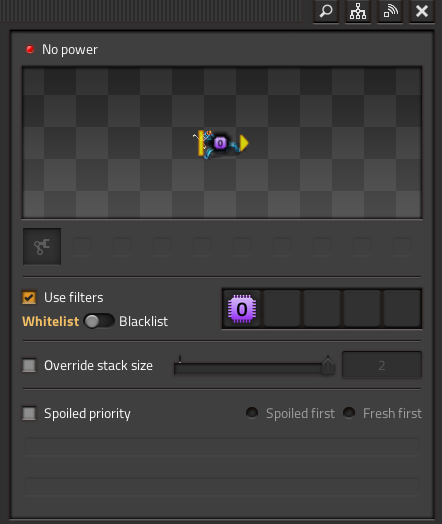442x524 pixels.
Task: Click the stack size slider handle
Action: point(328,366)
